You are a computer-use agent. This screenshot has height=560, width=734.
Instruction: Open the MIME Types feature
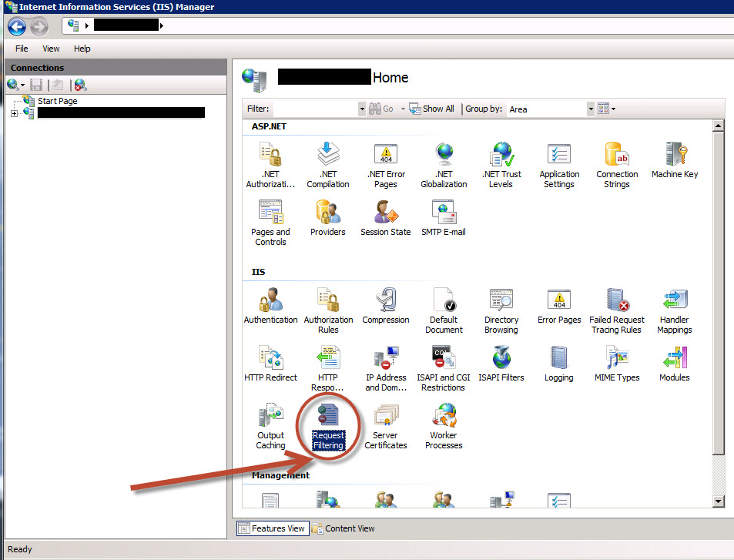point(617,364)
